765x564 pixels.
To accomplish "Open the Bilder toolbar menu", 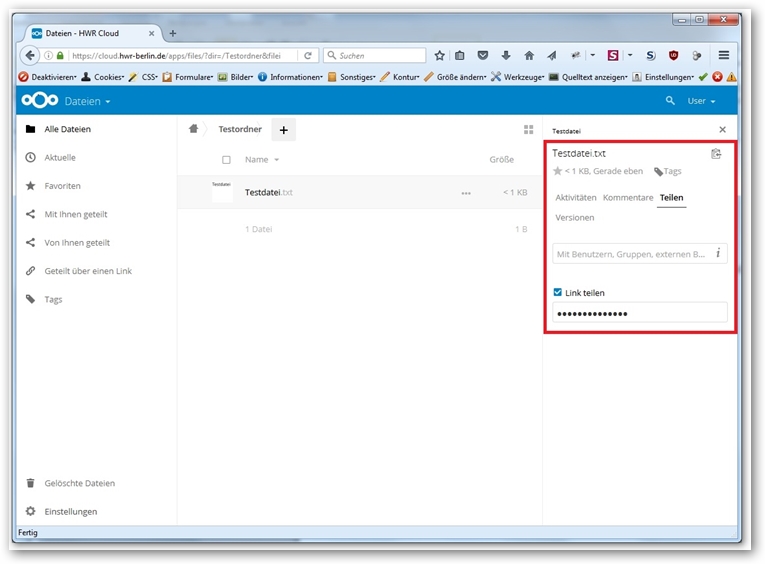I will pyautogui.click(x=236, y=77).
